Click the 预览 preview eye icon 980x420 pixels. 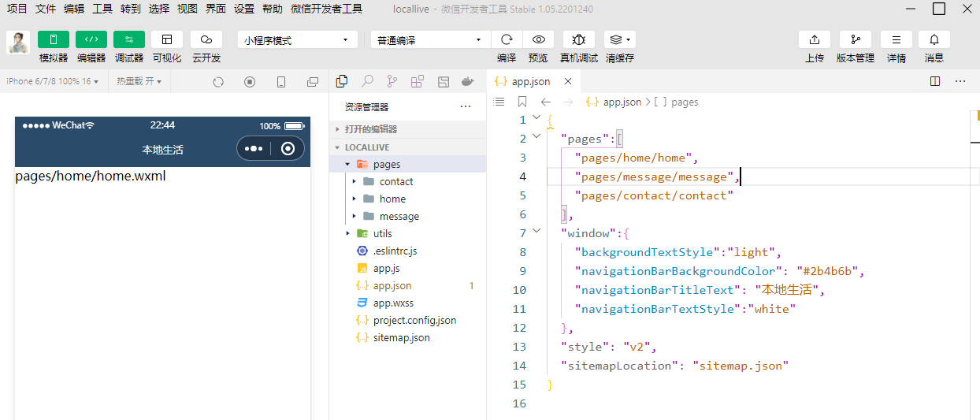(x=538, y=39)
